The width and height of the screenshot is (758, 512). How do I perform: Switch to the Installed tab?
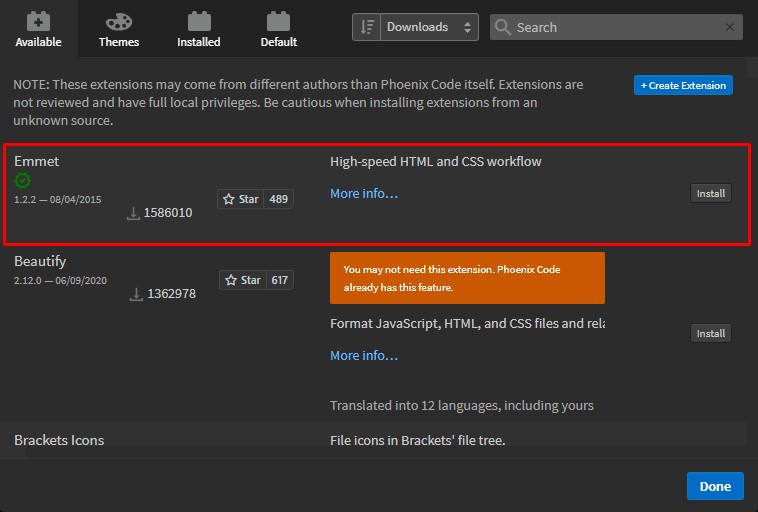pyautogui.click(x=199, y=29)
